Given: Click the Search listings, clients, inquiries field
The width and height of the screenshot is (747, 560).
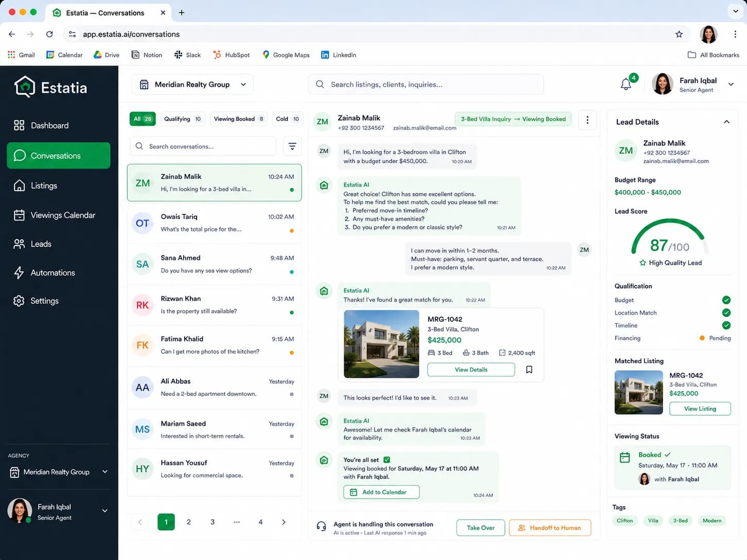Looking at the screenshot, I should (x=426, y=85).
